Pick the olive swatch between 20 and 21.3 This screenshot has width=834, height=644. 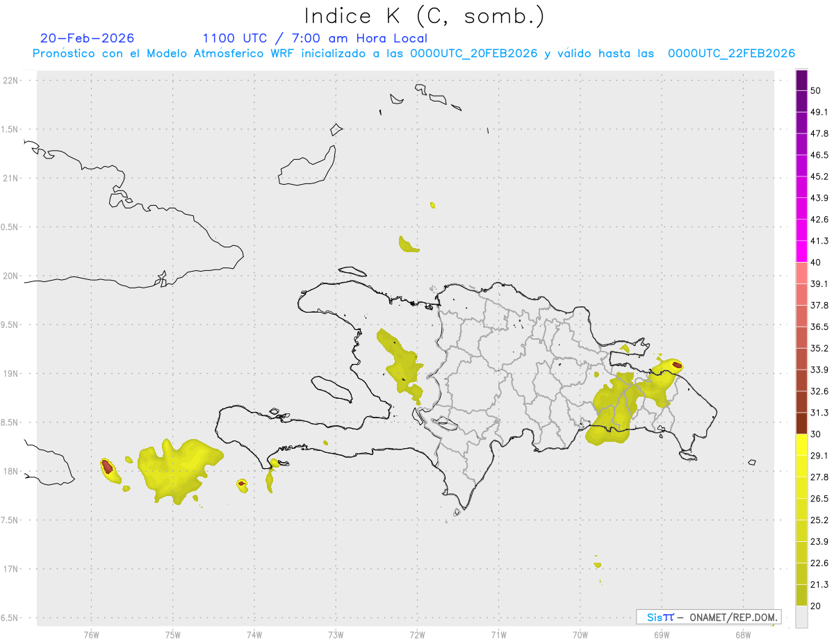tap(801, 595)
